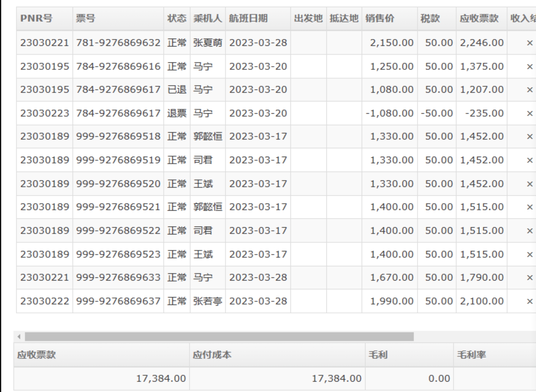The height and width of the screenshot is (392, 536).
Task: Click the PNR号 column header
Action: coord(36,18)
